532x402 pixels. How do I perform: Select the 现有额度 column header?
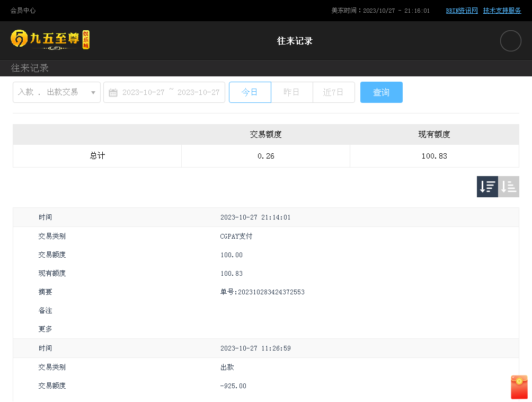[x=434, y=135]
